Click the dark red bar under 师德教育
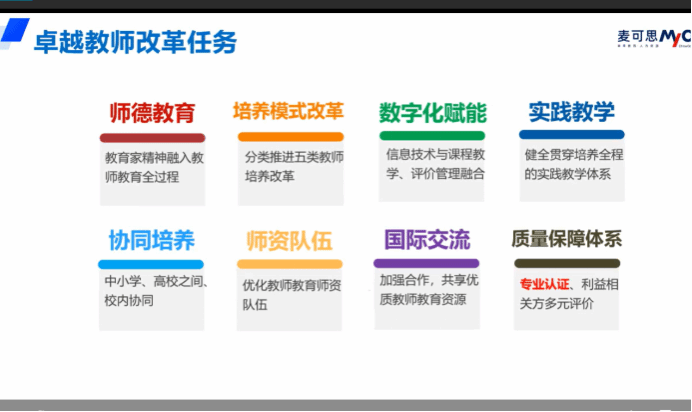This screenshot has width=692, height=412. point(152,137)
